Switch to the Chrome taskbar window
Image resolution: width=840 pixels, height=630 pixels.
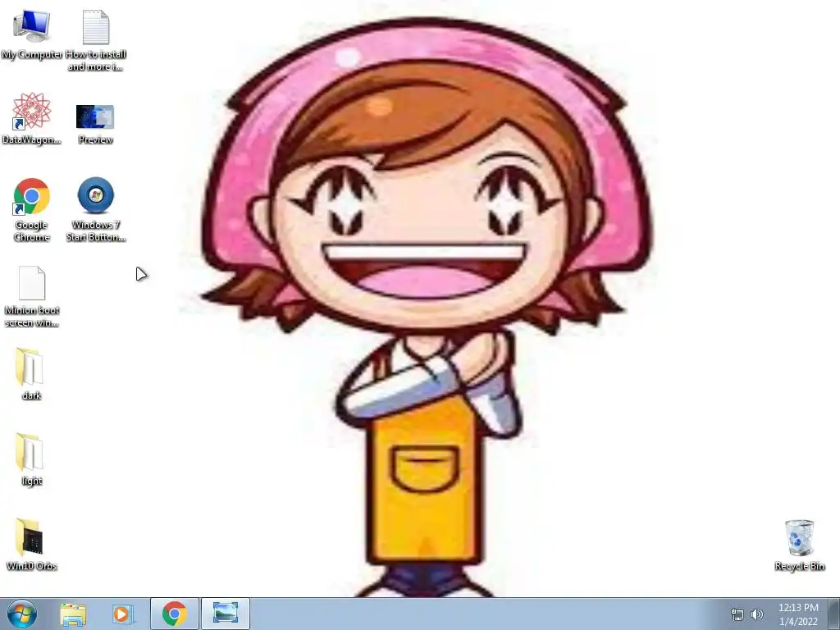(175, 614)
